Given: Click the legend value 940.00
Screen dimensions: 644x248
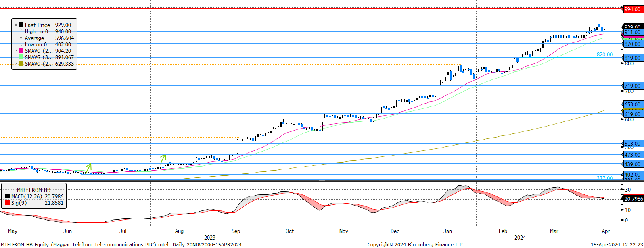Looking at the screenshot, I should 63,31.
